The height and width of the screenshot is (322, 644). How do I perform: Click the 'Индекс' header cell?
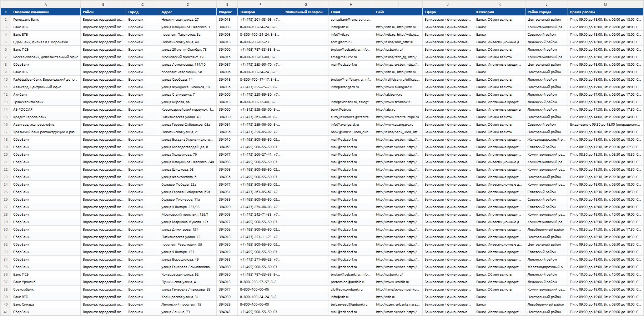pyautogui.click(x=227, y=12)
